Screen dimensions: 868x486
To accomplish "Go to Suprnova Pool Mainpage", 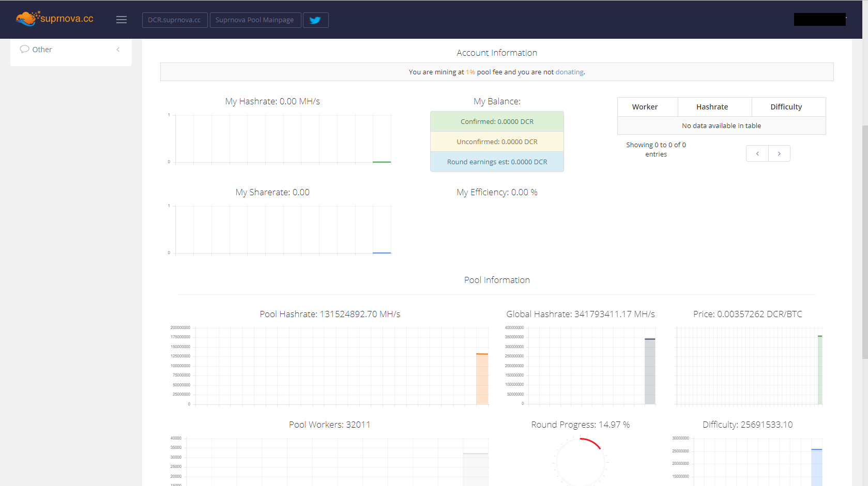I will [255, 20].
